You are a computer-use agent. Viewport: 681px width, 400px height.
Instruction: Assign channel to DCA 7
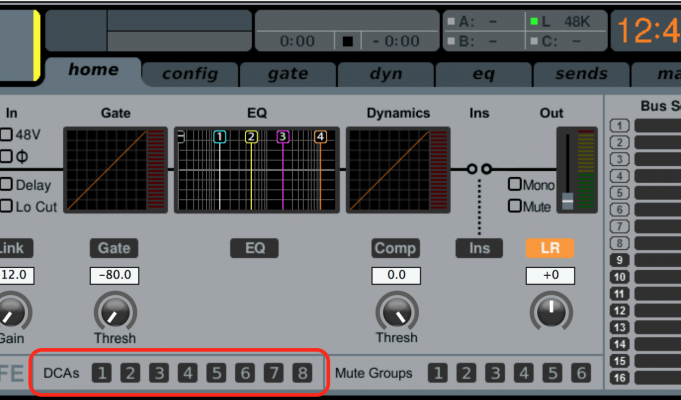coord(274,373)
